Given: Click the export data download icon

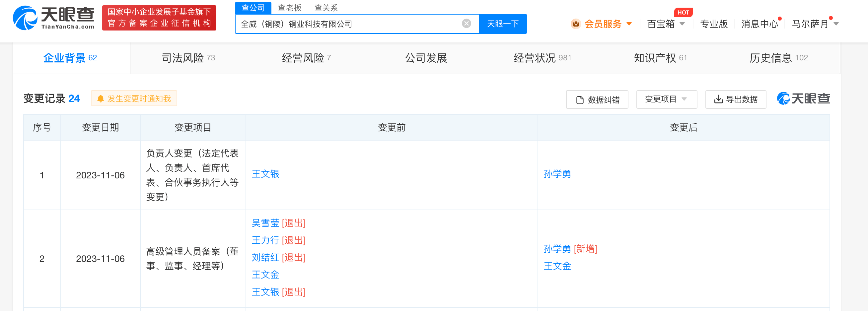Looking at the screenshot, I should click(718, 99).
